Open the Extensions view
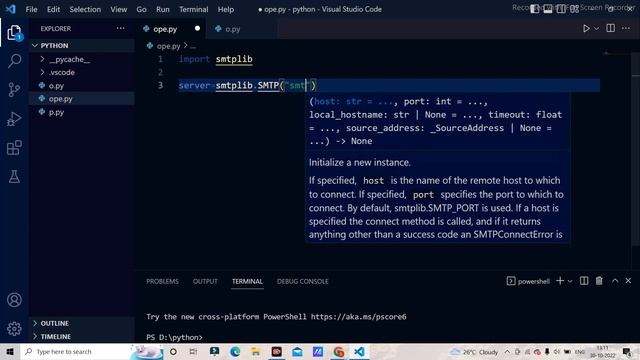Viewport: 640px width, 360px height. click(14, 148)
